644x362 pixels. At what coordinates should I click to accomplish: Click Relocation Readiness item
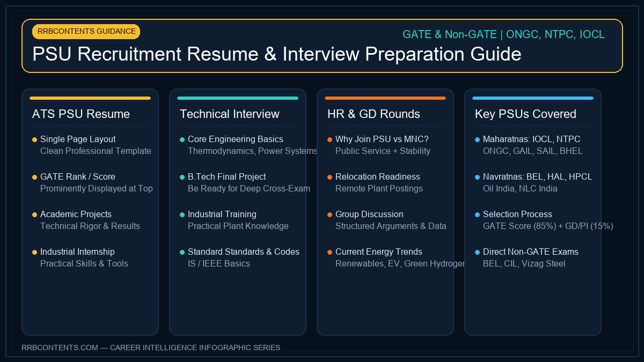click(378, 177)
